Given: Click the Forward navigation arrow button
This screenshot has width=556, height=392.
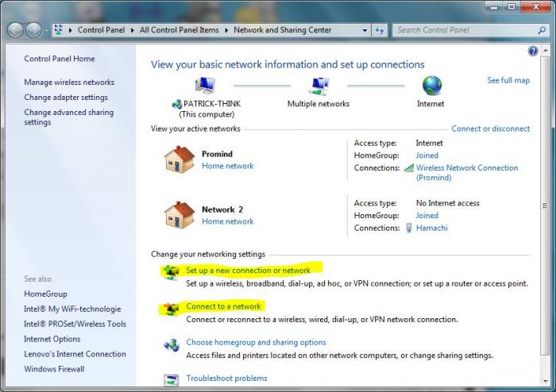Looking at the screenshot, I should (34, 30).
